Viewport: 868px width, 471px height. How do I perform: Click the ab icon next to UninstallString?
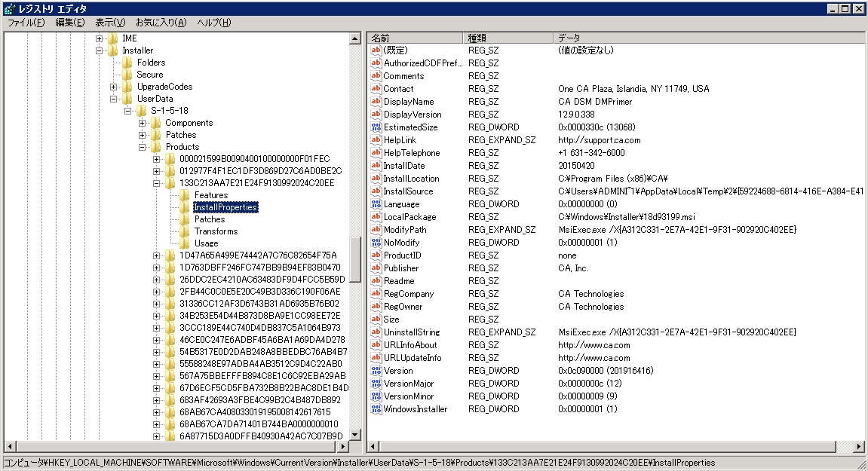click(x=376, y=332)
